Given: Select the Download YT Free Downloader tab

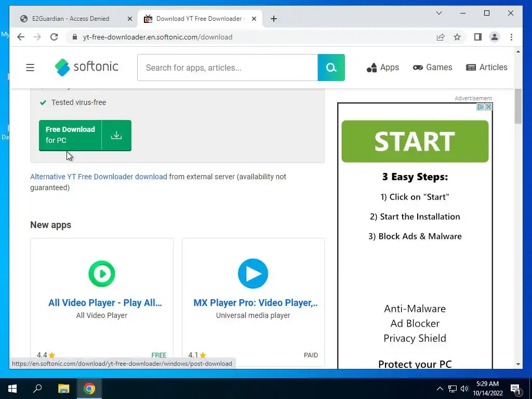Looking at the screenshot, I should tap(199, 19).
